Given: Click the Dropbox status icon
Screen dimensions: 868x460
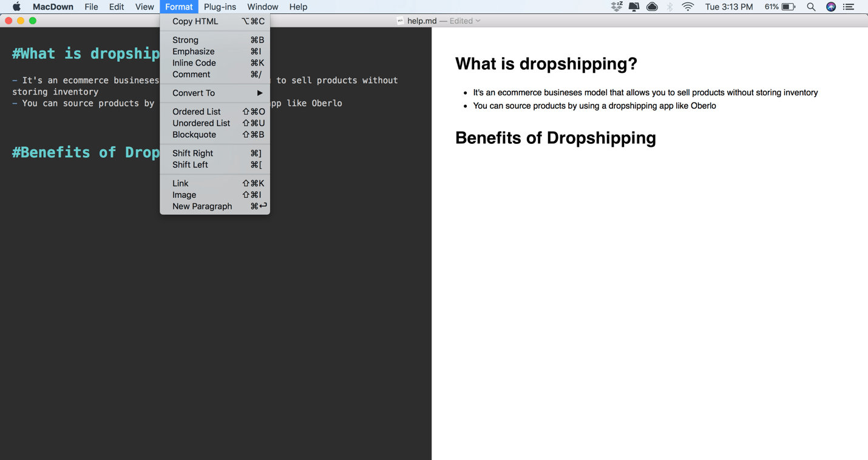Looking at the screenshot, I should pyautogui.click(x=616, y=7).
